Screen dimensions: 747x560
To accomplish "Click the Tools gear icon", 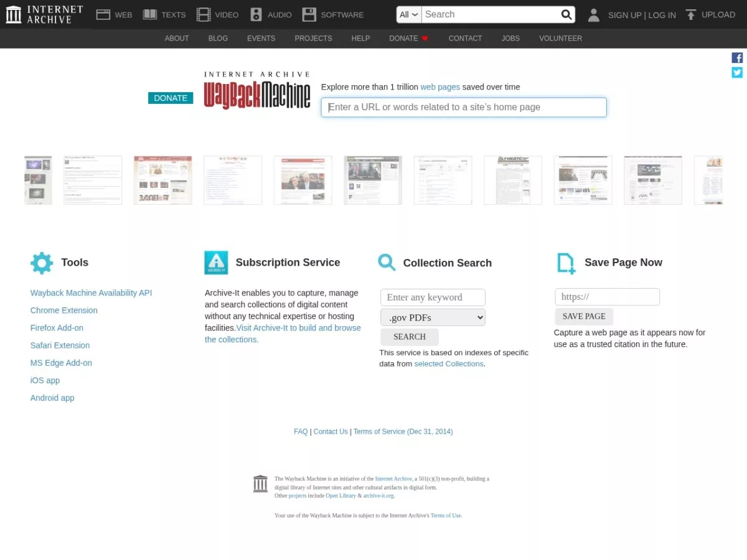I will [42, 263].
